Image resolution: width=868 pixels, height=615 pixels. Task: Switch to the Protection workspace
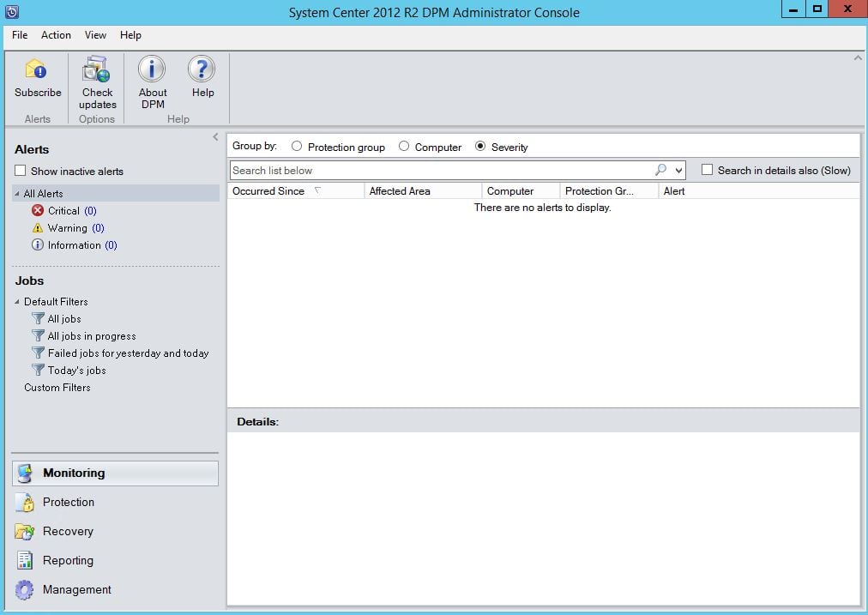tap(115, 502)
